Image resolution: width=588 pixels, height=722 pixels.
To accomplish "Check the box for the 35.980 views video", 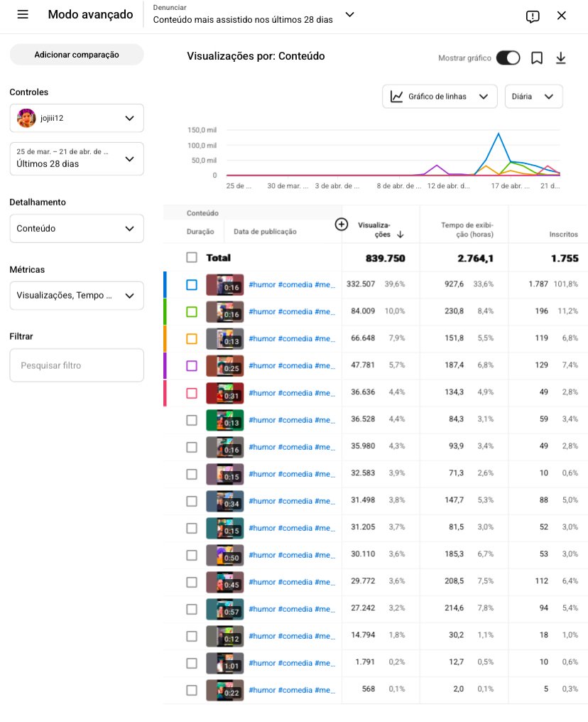I will 192,447.
